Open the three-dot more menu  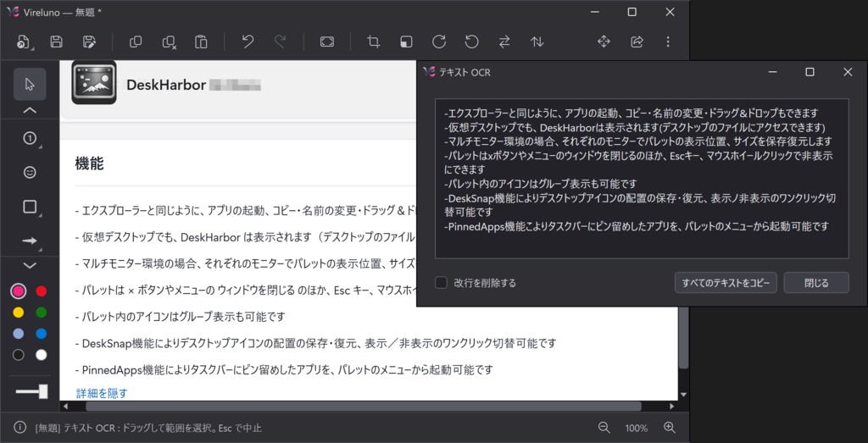coord(668,42)
